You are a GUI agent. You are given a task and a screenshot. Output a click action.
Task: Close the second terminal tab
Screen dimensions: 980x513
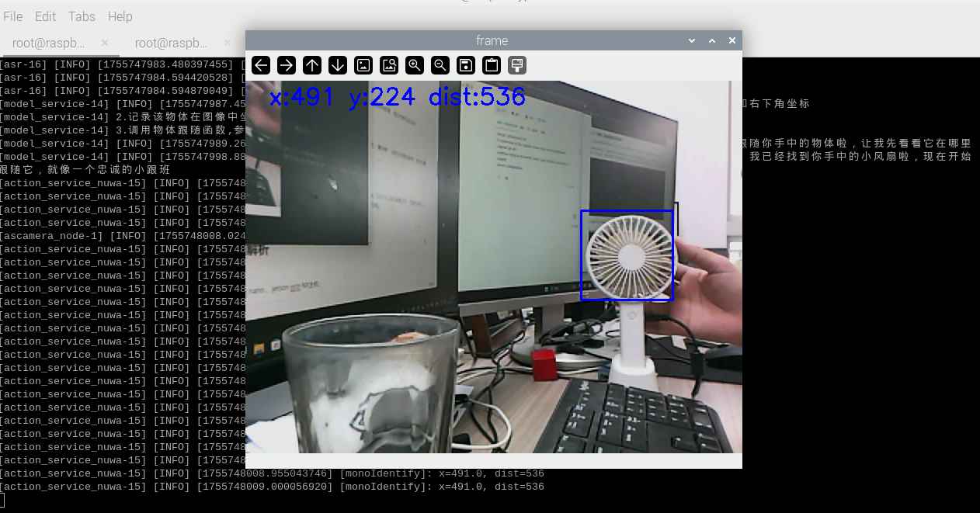[x=228, y=43]
